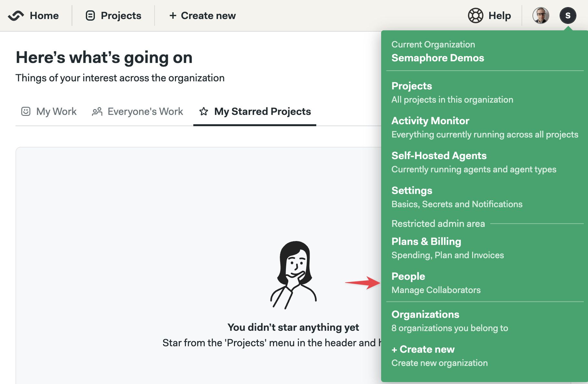588x384 pixels.
Task: Click the Help lifebuoy icon
Action: pos(475,15)
